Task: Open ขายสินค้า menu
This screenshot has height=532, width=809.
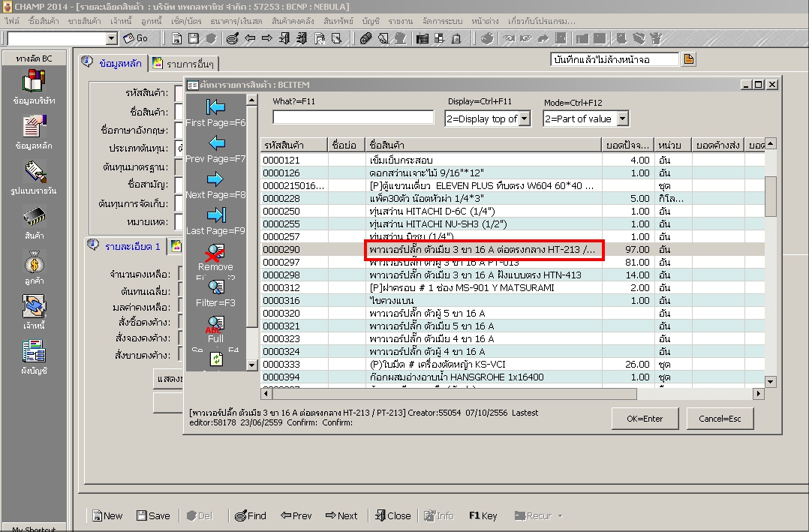Action: [x=85, y=21]
